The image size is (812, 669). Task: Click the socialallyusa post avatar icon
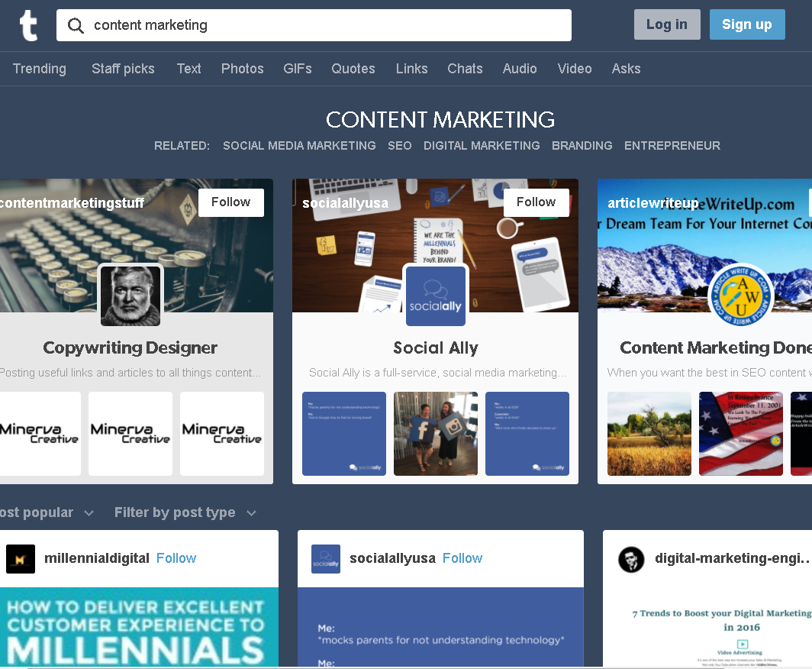pos(326,558)
